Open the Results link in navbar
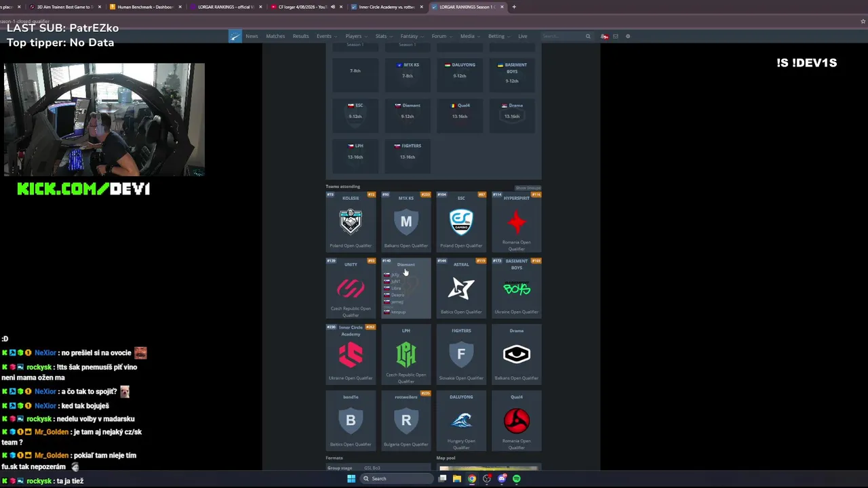The height and width of the screenshot is (488, 868). point(300,36)
